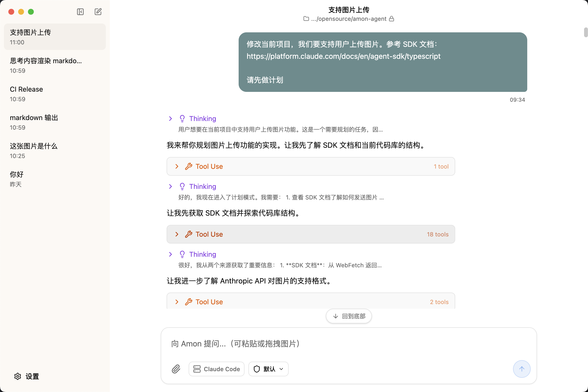
Task: Click the shield icon in the 默认 selector
Action: click(x=257, y=369)
